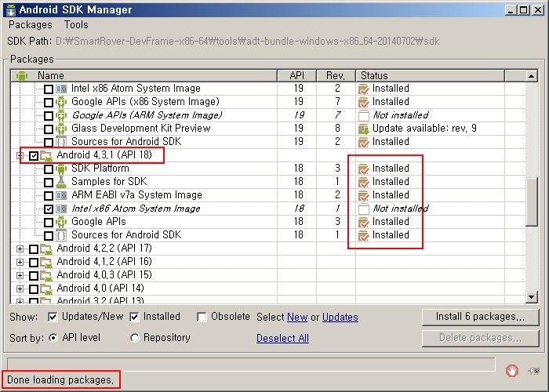Click the Android 4.0.3 (API 15) folder icon
Viewport: 549px width, 392px height.
coord(46,276)
